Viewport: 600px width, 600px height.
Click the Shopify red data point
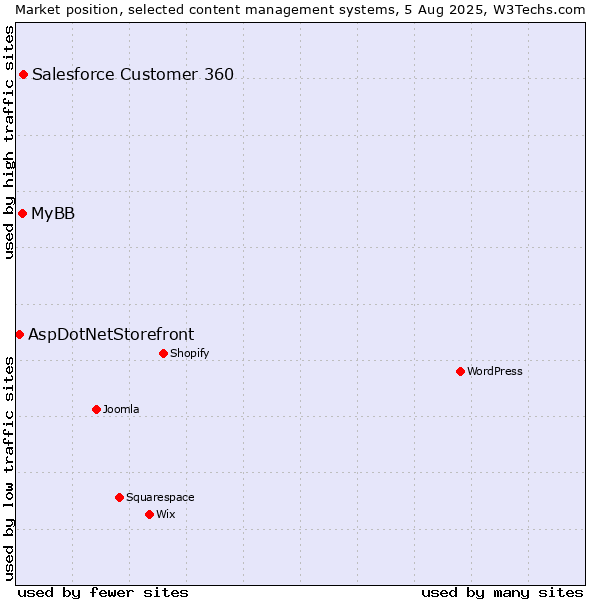[163, 354]
